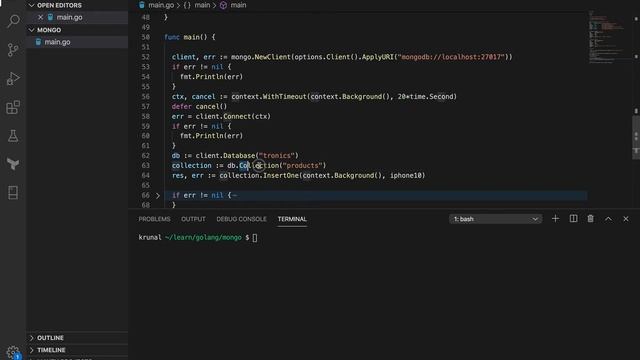Click the editor minimap
The image size is (640, 360).
tap(606, 37)
